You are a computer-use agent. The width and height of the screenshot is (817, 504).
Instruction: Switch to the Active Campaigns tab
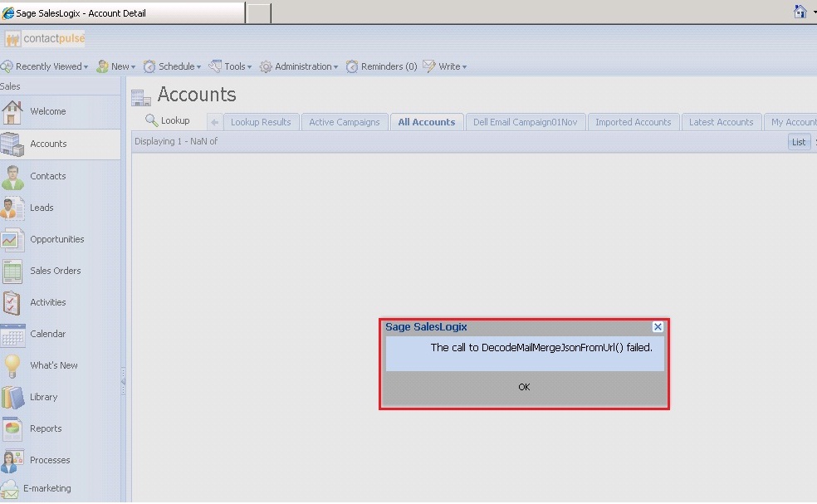(345, 123)
